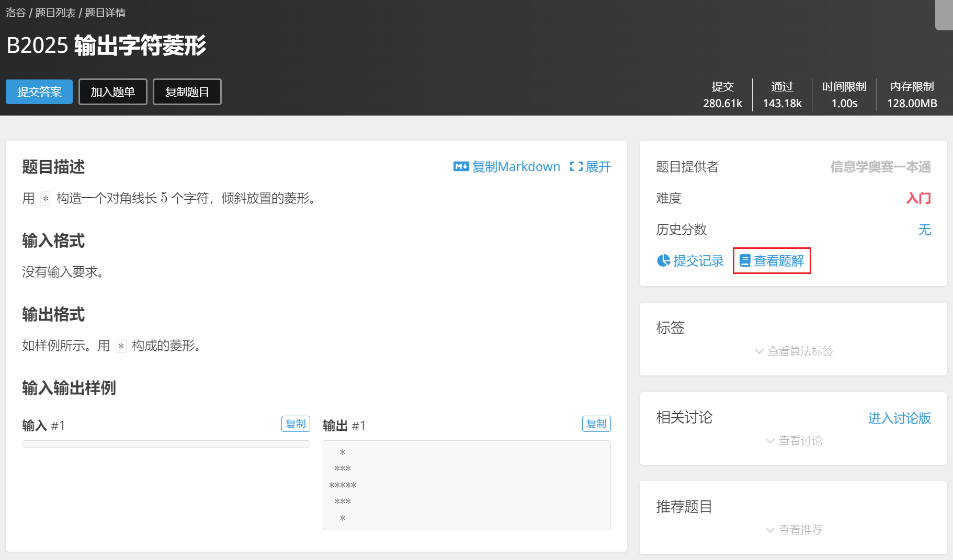Click 复制Markdown to copy problem text
The height and width of the screenshot is (560, 953).
(516, 166)
